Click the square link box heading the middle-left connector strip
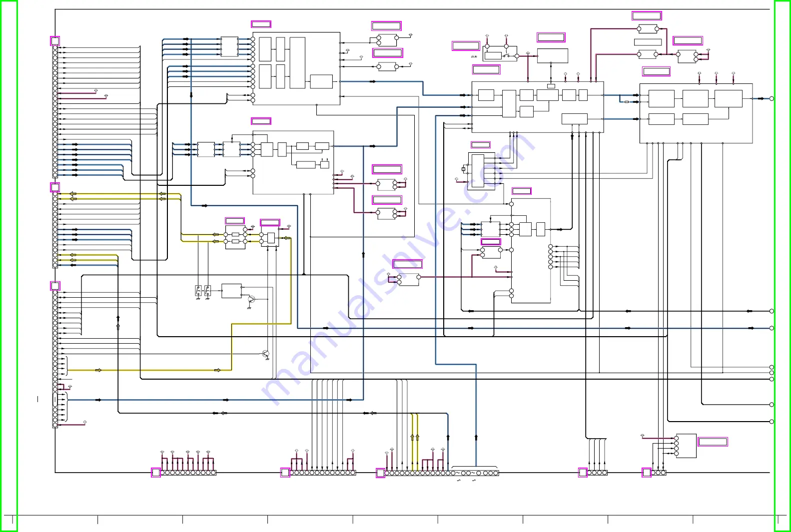 point(55,187)
